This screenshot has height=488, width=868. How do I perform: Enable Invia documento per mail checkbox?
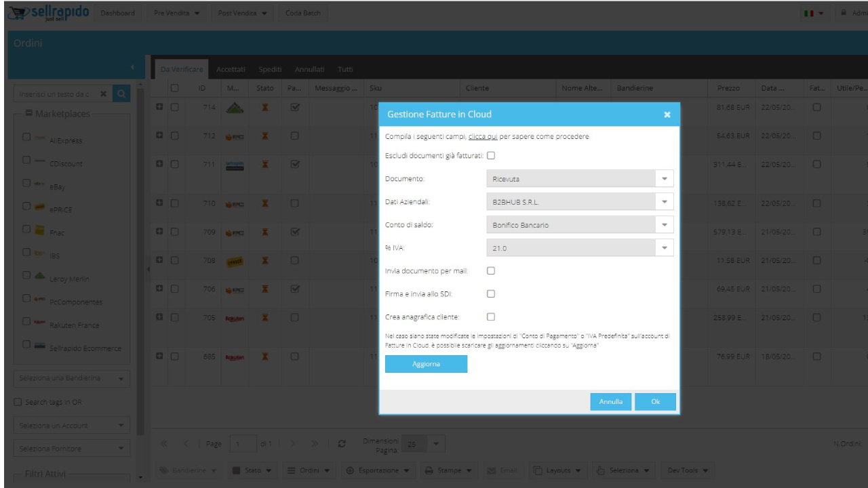coord(491,270)
